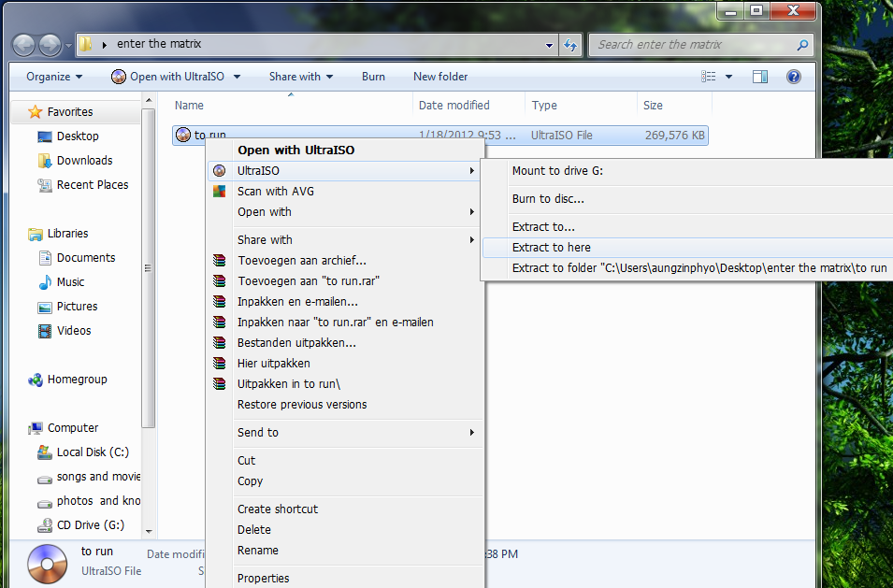Expand the Send to submenu arrow
The image size is (893, 588).
pos(471,433)
